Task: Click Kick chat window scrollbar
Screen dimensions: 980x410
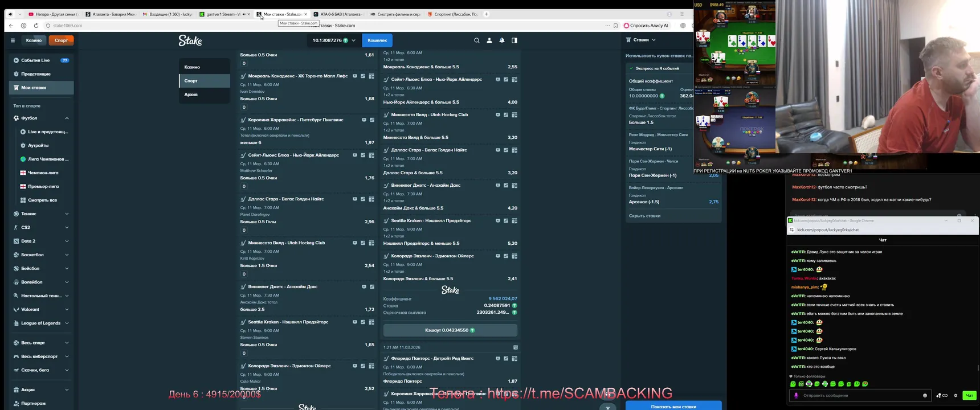Action: 978,368
